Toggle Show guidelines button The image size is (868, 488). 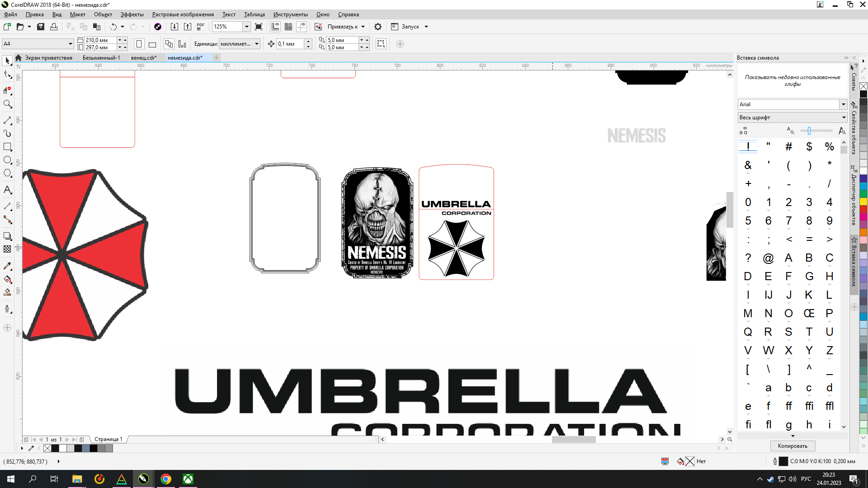[302, 27]
